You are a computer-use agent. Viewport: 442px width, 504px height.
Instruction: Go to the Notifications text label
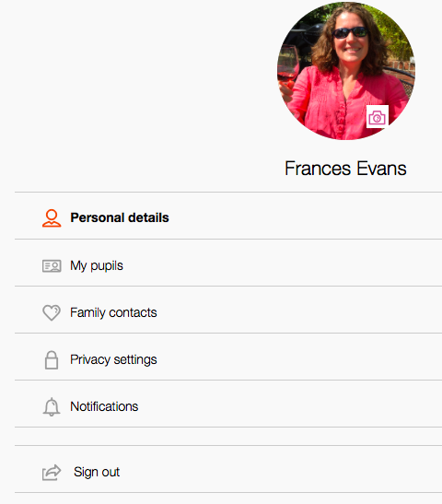coord(104,406)
